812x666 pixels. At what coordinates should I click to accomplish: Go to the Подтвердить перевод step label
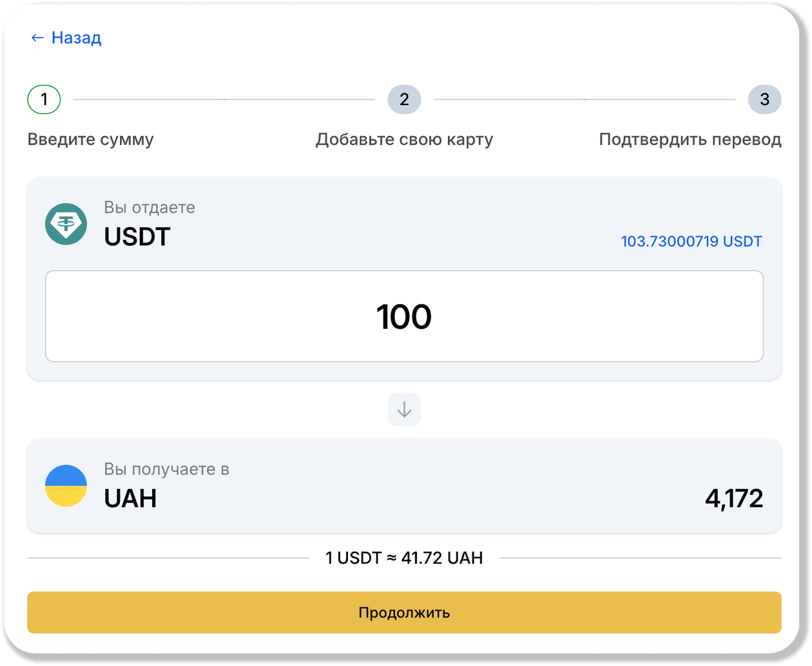coord(690,139)
